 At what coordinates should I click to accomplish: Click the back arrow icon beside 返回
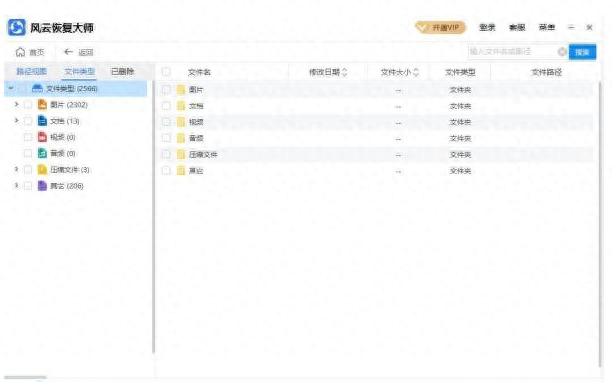68,52
